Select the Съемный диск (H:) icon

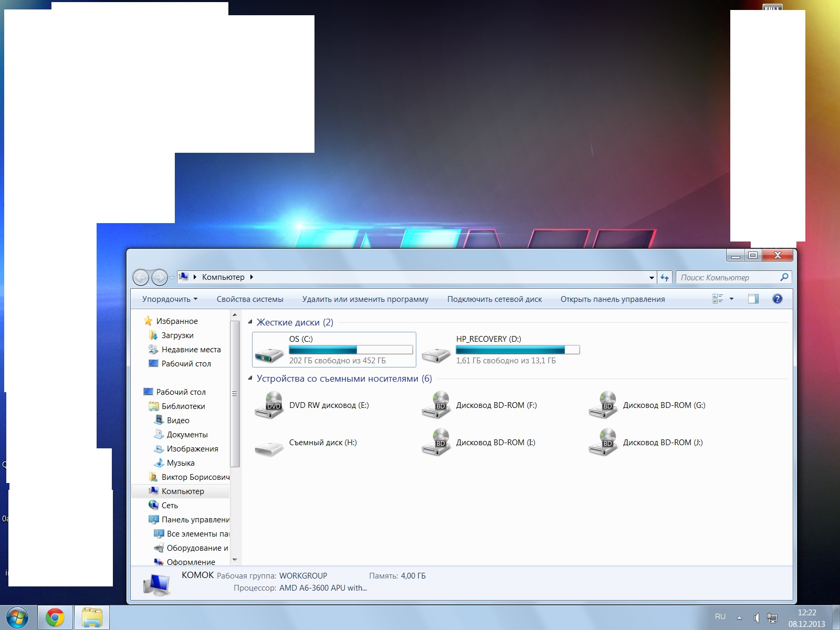click(x=269, y=448)
